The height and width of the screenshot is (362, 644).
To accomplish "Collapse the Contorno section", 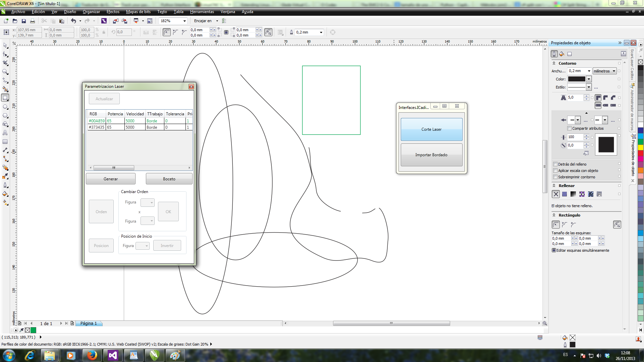I will coord(554,63).
